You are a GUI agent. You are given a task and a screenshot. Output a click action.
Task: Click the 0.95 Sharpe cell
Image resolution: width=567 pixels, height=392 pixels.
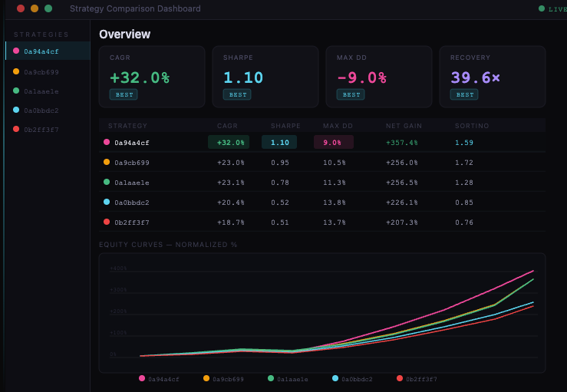click(x=280, y=163)
